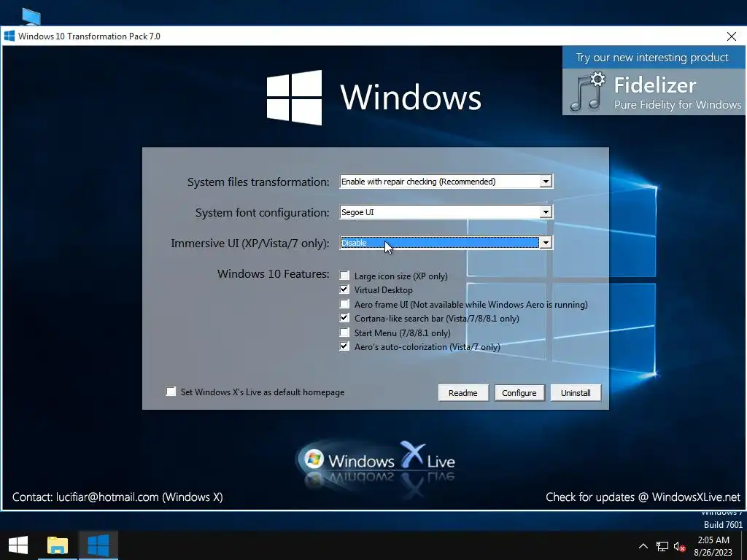This screenshot has width=747, height=560.
Task: Toggle Aero's auto-colorization checkbox
Action: point(344,346)
